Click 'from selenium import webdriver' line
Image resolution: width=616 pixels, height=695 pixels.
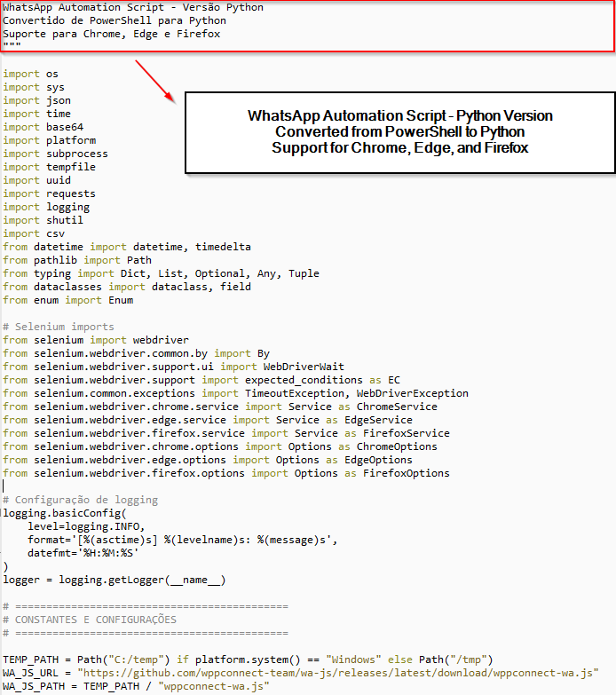pyautogui.click(x=96, y=340)
